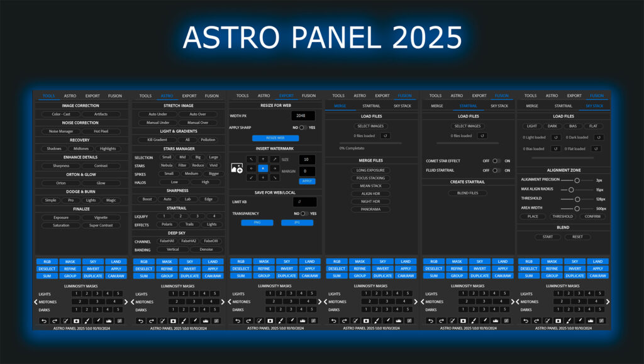Enable the Fluid Startrail switch
Image resolution: width=644 pixels, height=364 pixels.
point(496,170)
